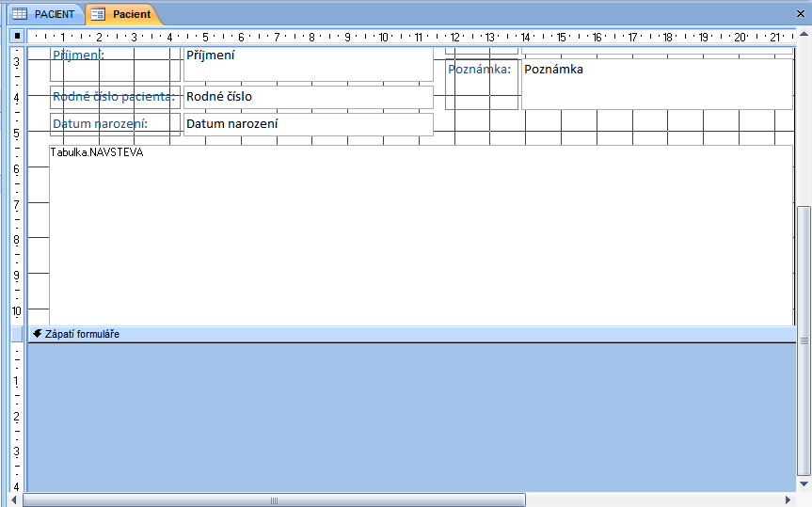Click the Zápatí formuláře section bar
This screenshot has height=507, width=812.
point(412,334)
